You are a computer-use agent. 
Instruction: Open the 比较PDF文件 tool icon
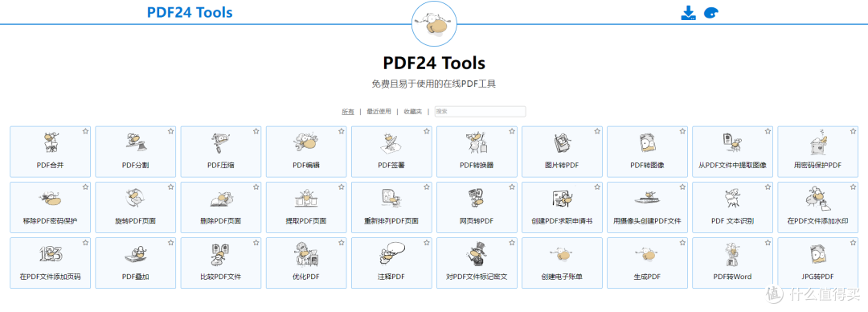point(221,254)
